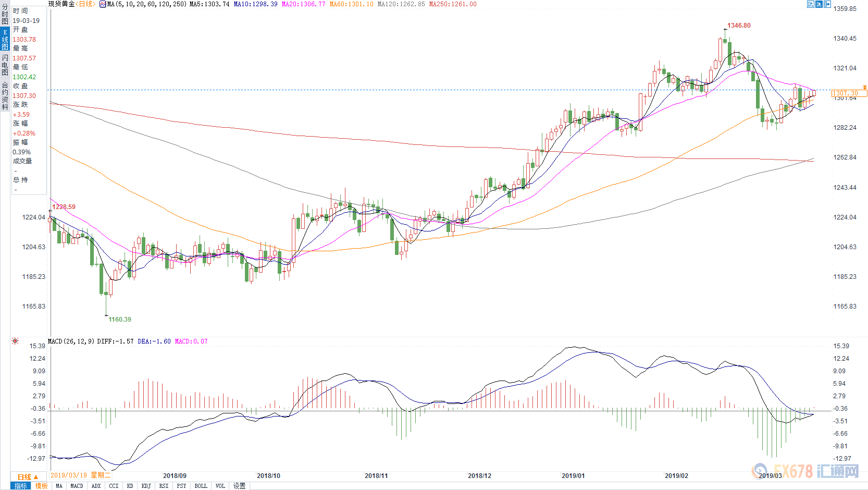The width and height of the screenshot is (868, 490).
Task: Click the 1346.80 high price label
Action: (739, 26)
